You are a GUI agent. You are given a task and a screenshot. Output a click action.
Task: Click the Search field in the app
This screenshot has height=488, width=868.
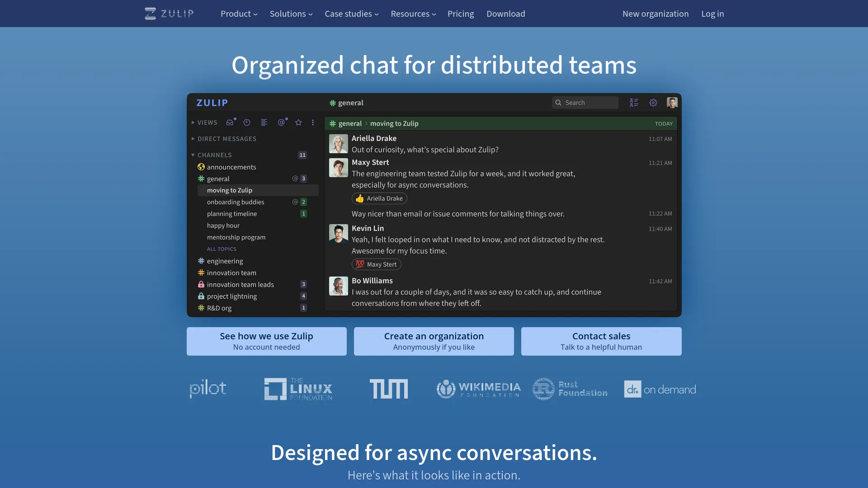point(585,103)
